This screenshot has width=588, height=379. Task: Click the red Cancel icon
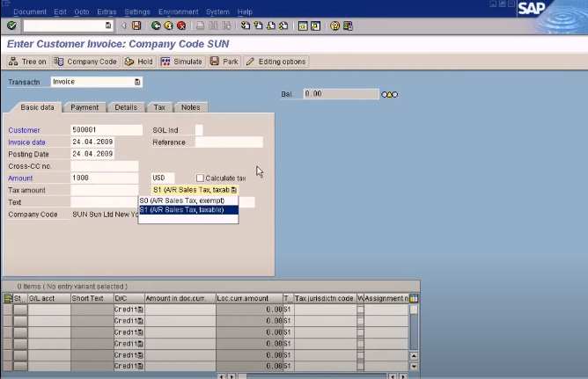181,26
